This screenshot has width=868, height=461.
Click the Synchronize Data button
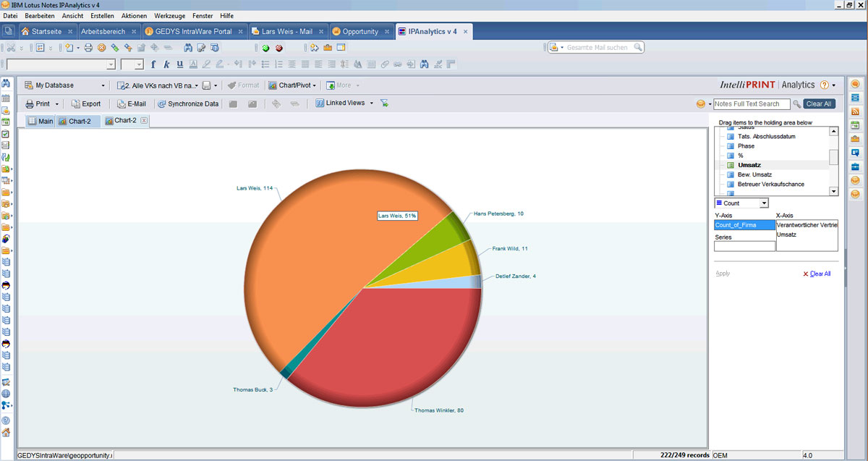[188, 103]
